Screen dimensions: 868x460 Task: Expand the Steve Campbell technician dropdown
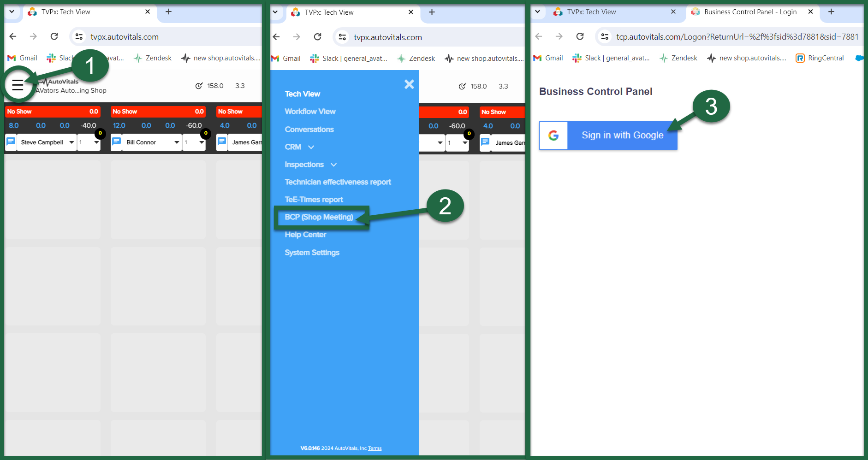(71, 142)
